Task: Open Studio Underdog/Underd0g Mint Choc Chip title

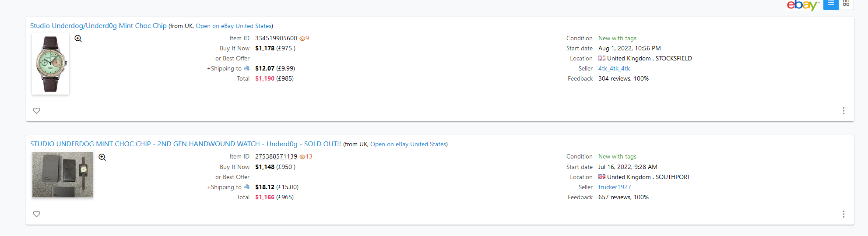Action: [x=98, y=26]
